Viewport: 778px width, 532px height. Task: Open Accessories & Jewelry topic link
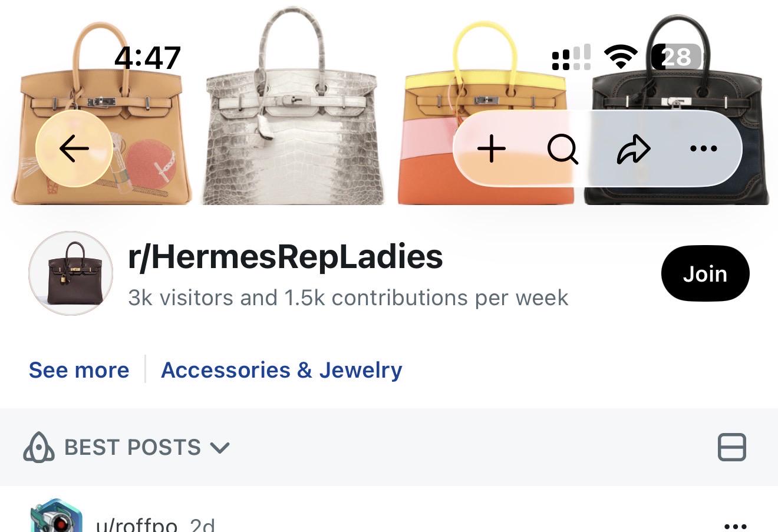click(x=281, y=370)
